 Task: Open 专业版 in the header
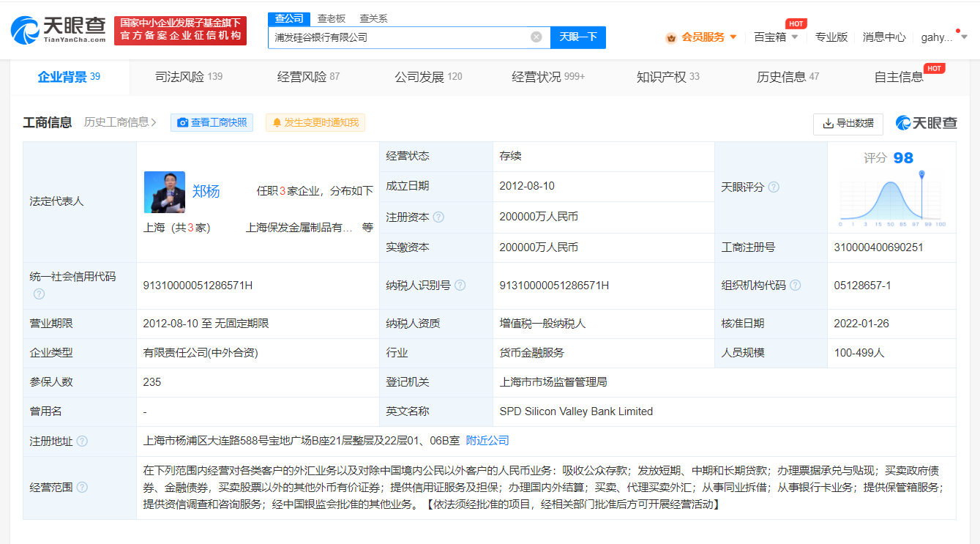[x=831, y=37]
